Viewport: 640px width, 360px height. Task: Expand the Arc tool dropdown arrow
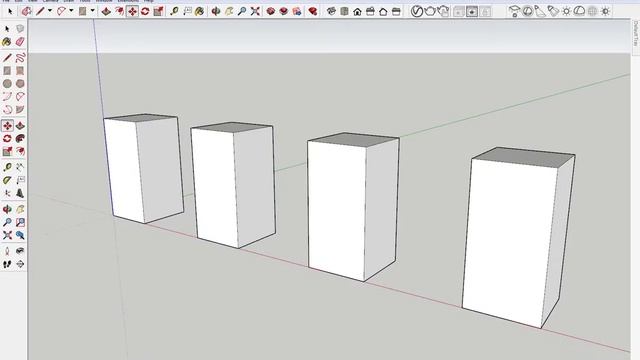(71, 11)
